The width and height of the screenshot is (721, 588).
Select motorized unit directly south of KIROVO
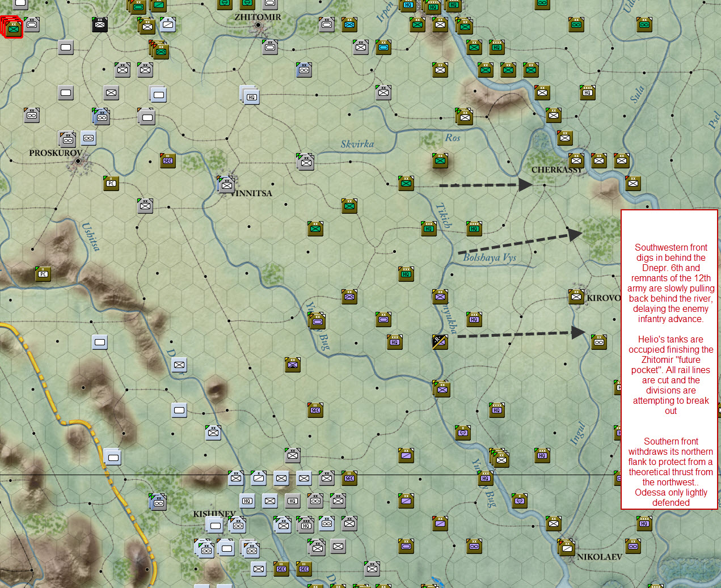pos(599,342)
